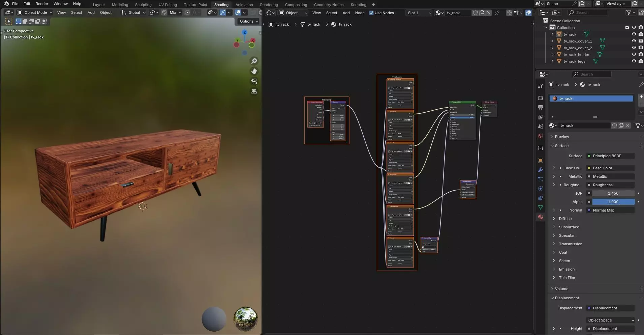644x335 pixels.
Task: Hide tv_rack_cover_1 in viewport
Action: click(634, 41)
